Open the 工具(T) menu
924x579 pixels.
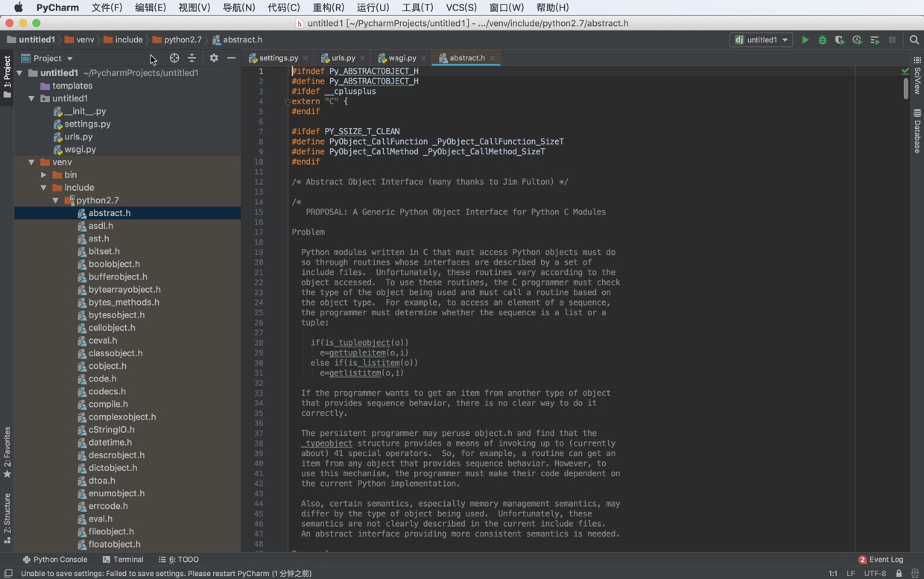tap(417, 7)
